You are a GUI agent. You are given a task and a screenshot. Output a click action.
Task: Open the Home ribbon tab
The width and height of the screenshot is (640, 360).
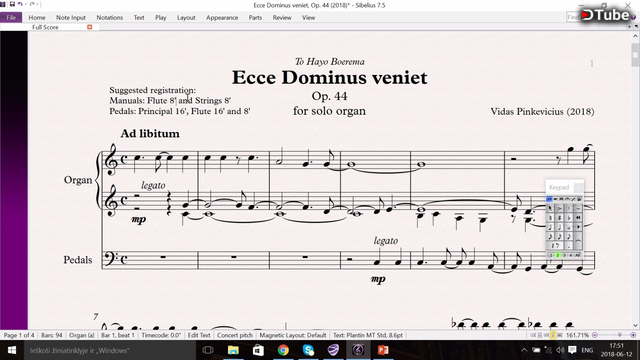point(37,18)
